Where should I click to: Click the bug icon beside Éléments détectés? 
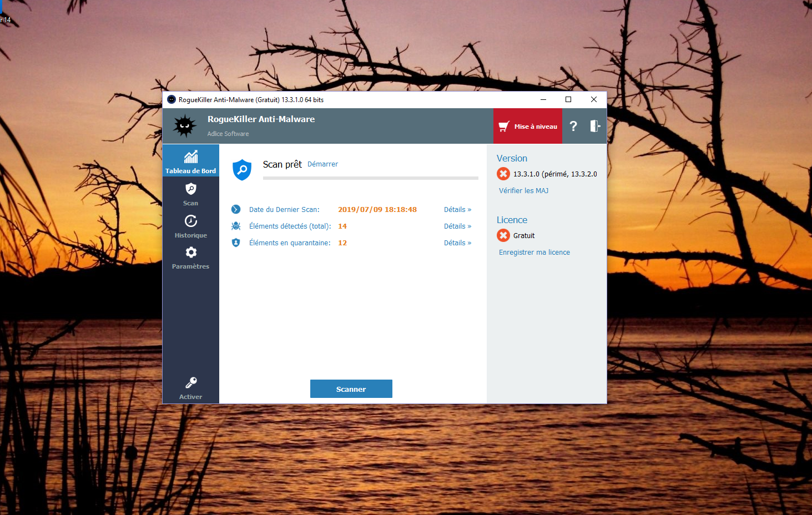pyautogui.click(x=236, y=226)
